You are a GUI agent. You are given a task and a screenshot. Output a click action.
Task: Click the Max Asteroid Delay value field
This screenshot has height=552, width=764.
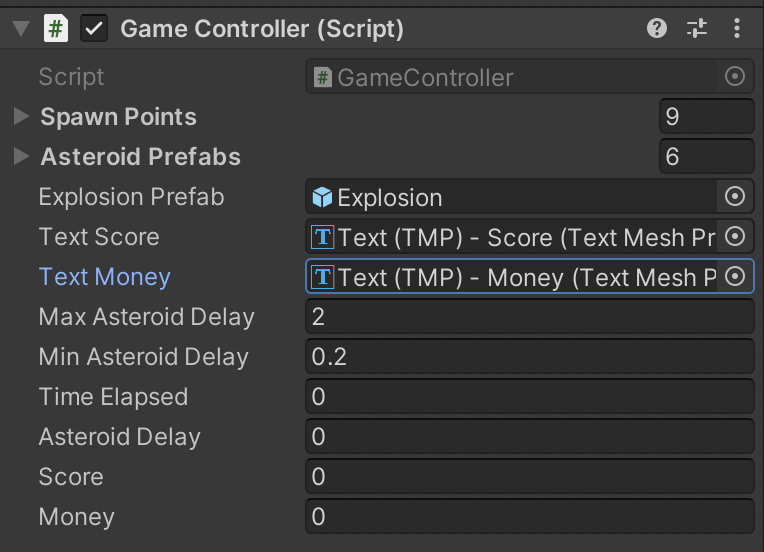click(529, 317)
